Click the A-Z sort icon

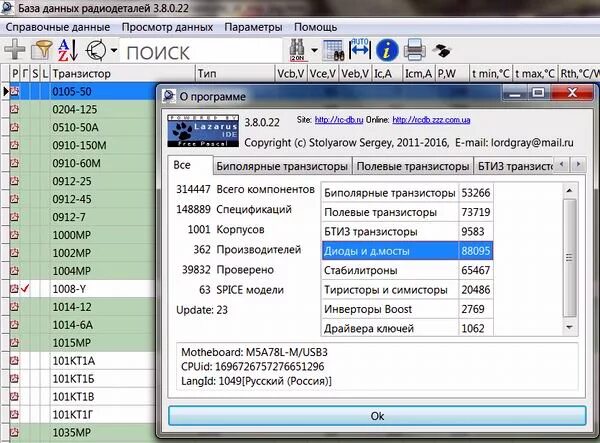tap(68, 50)
